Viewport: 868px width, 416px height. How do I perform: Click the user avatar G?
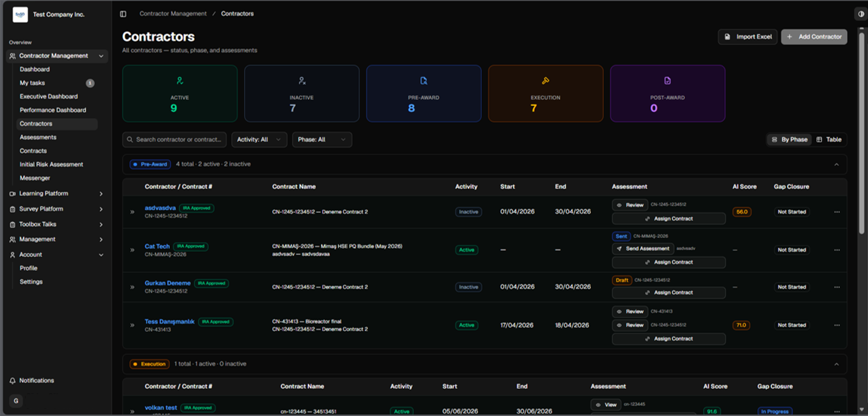[16, 401]
